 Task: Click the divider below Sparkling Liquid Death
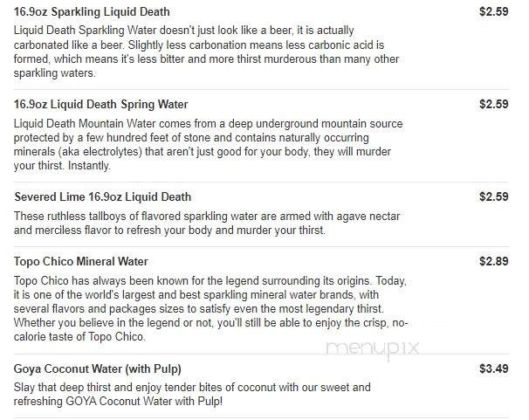point(262,89)
